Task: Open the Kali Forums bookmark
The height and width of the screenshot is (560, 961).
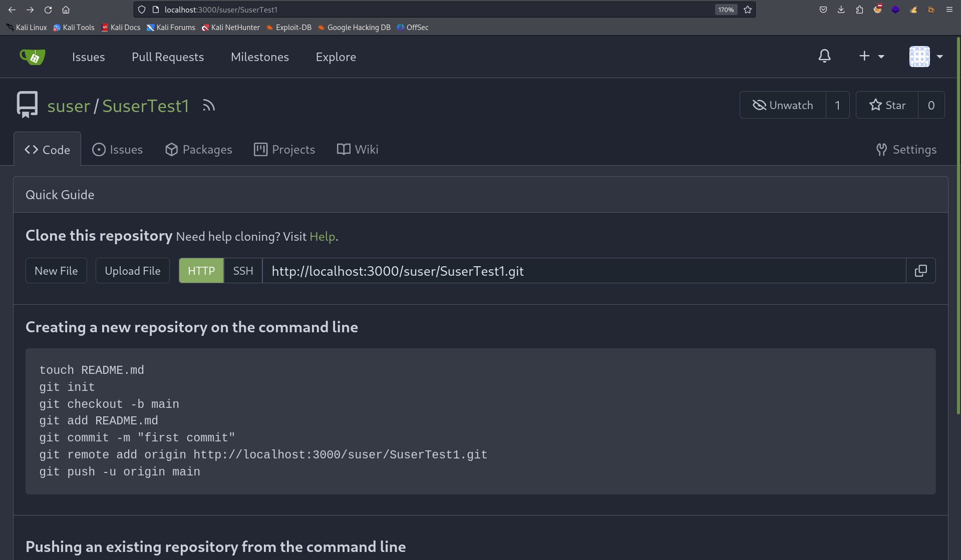Action: tap(171, 28)
